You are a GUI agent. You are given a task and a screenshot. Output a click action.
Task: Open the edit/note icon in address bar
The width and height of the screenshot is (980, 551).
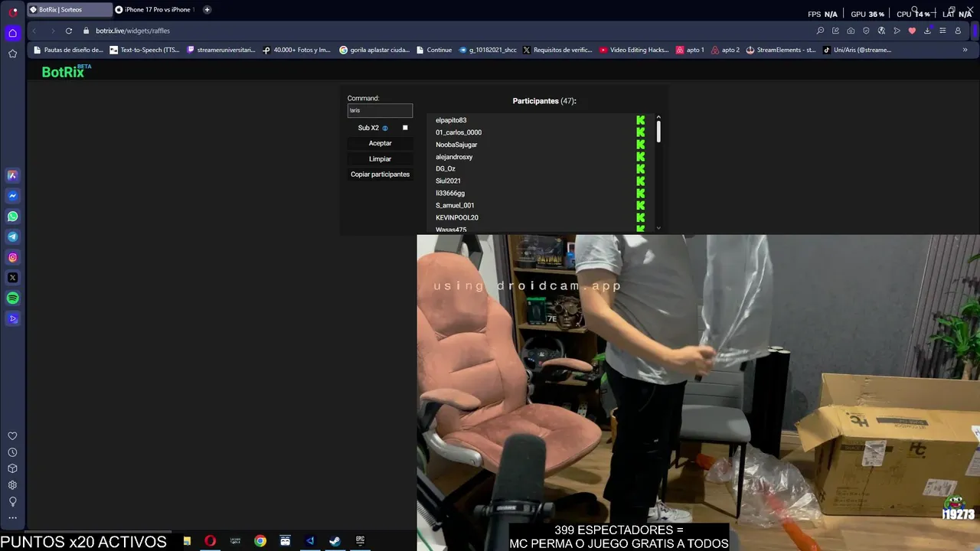point(835,31)
